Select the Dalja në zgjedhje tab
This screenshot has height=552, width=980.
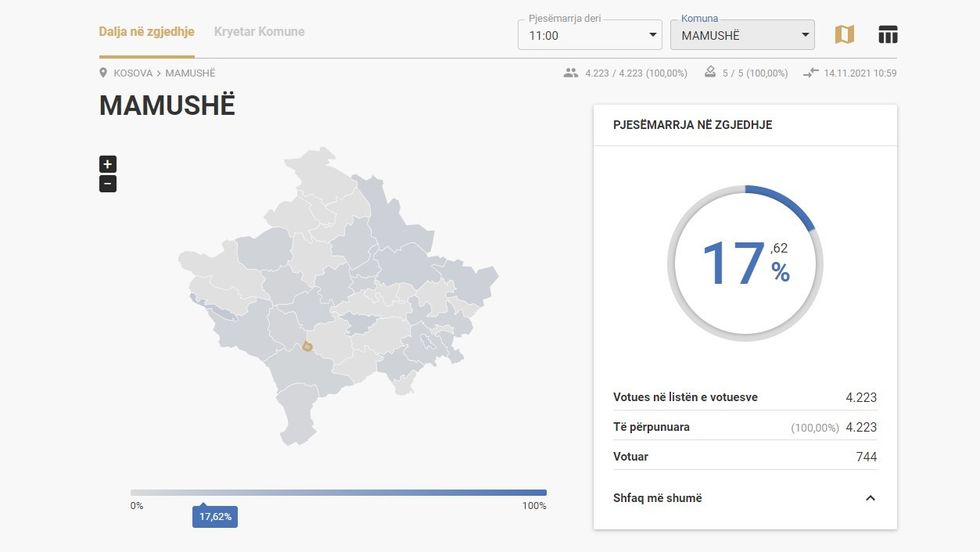[146, 31]
